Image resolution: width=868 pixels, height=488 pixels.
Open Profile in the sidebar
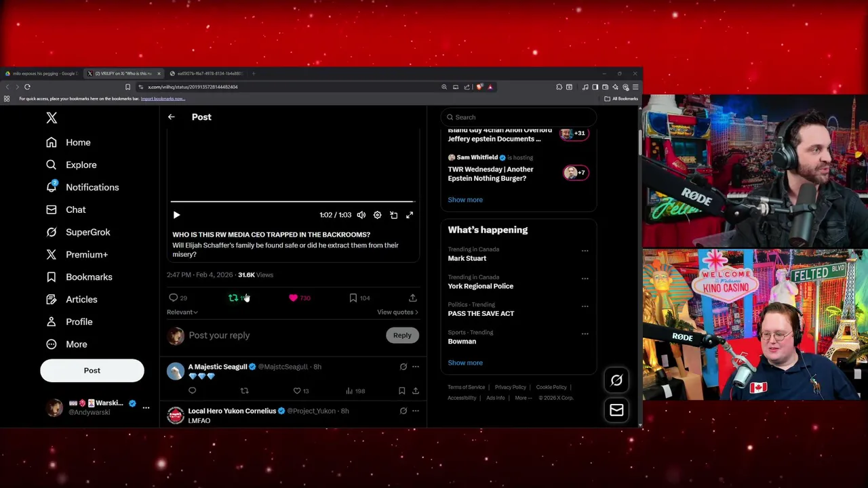pyautogui.click(x=68, y=321)
